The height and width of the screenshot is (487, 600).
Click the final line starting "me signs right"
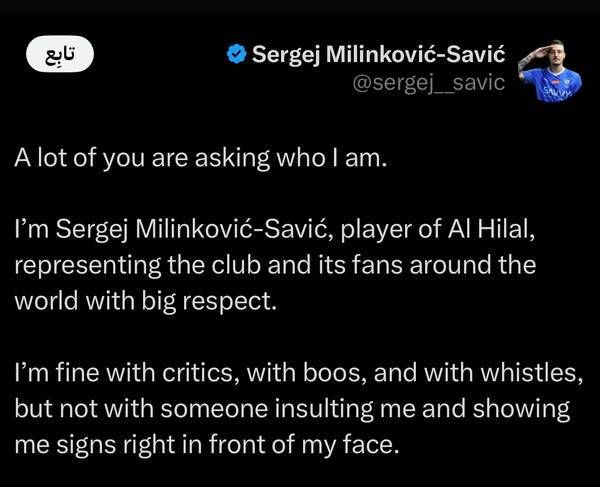[x=206, y=441]
